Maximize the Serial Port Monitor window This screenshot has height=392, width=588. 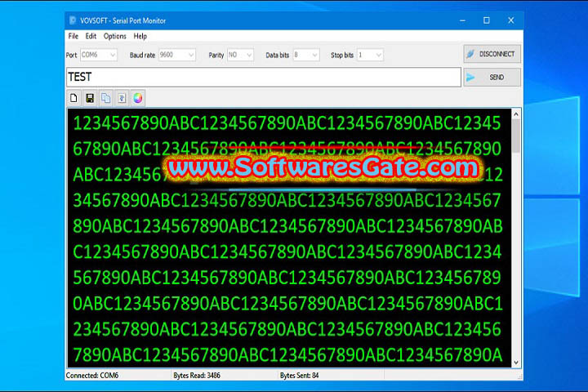tap(487, 20)
